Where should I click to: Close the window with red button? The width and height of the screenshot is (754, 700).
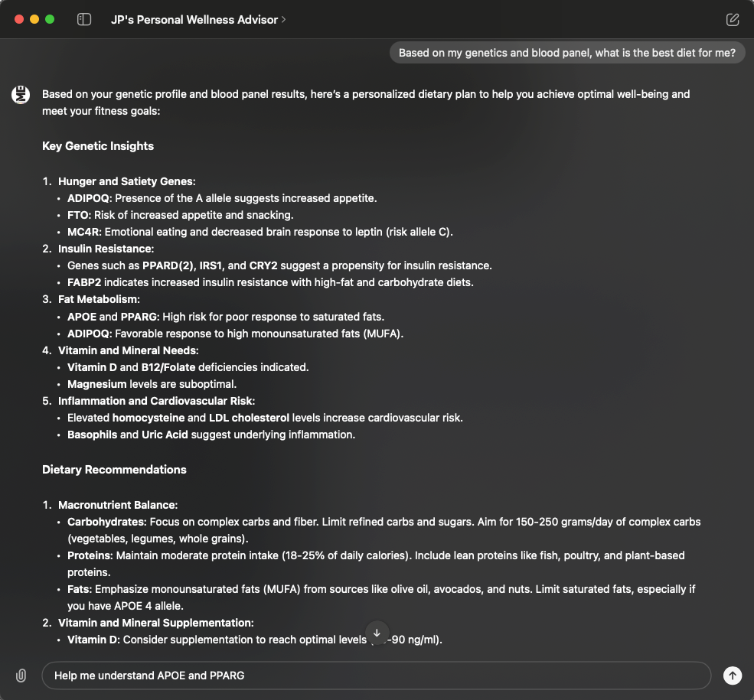point(19,19)
